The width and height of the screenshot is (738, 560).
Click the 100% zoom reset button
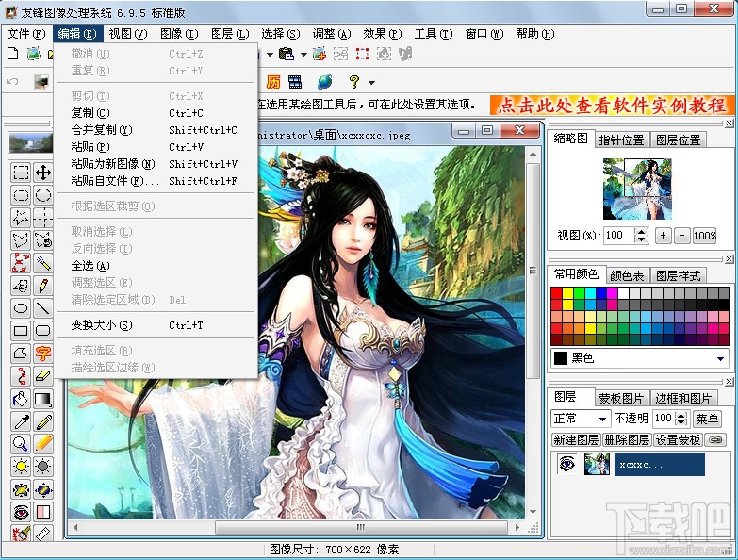[x=705, y=236]
